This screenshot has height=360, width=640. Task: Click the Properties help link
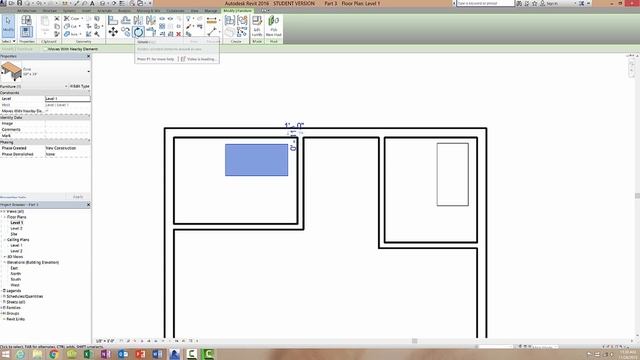(x=13, y=197)
